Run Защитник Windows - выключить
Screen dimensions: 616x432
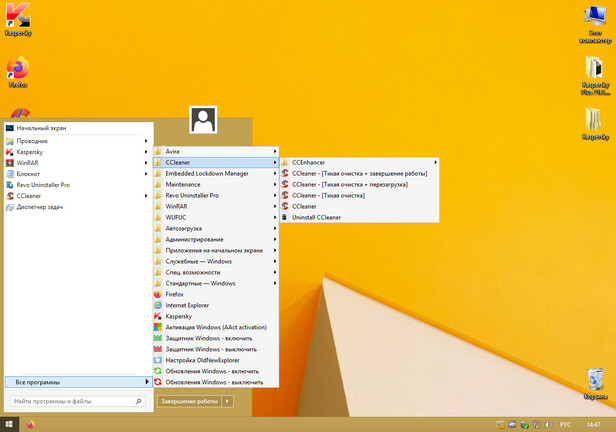(216, 349)
